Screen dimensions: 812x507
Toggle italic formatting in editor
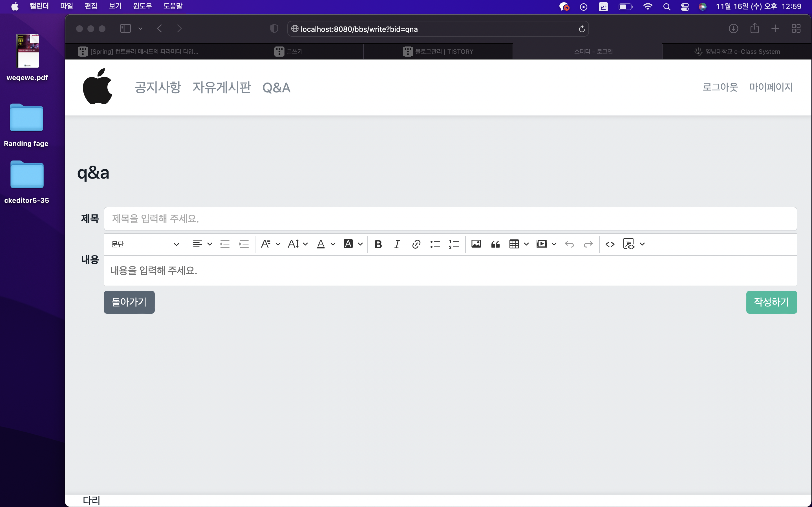[397, 244]
